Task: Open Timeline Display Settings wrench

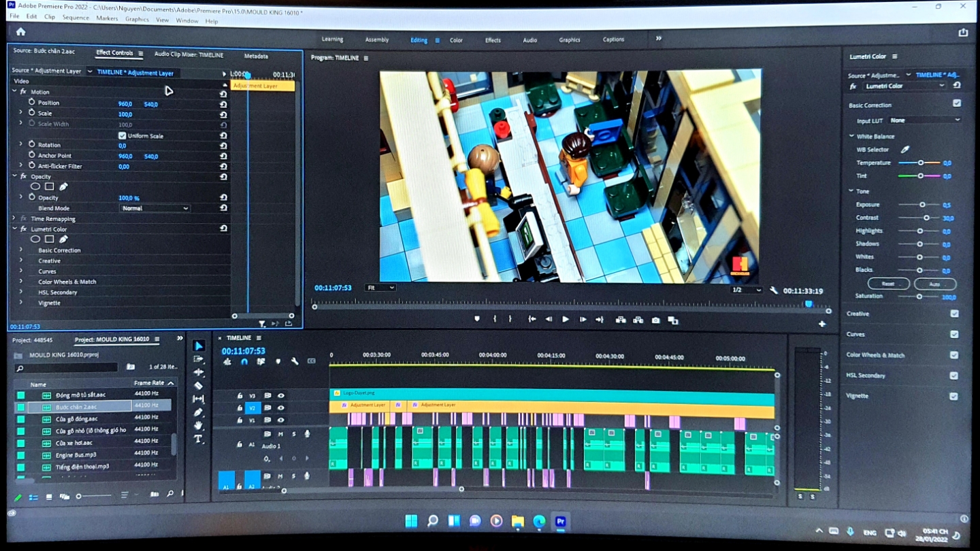Action: point(295,362)
